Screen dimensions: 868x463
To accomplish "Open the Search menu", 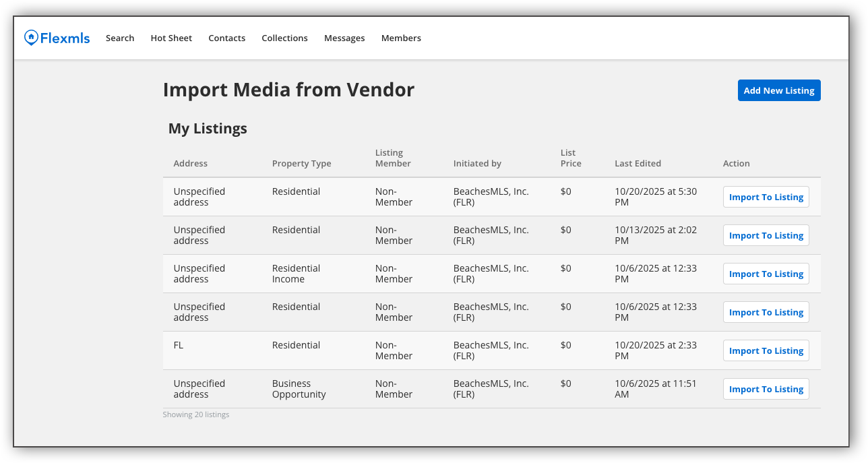I will [x=120, y=38].
